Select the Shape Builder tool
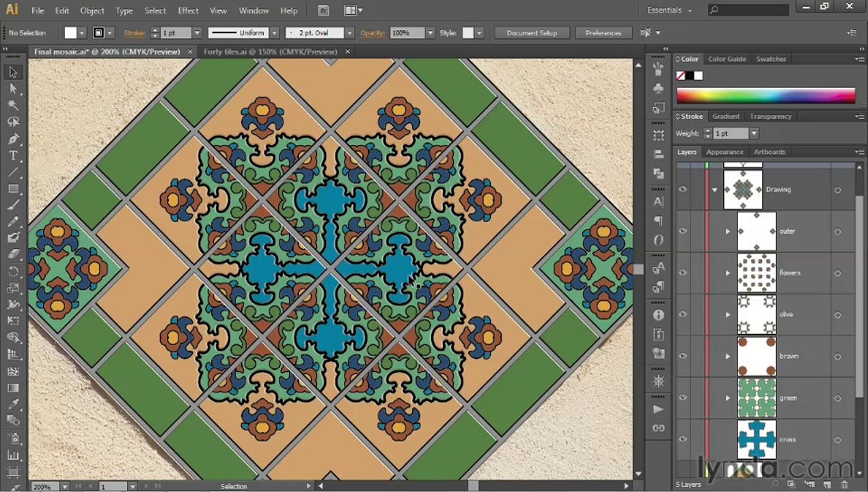 point(13,338)
